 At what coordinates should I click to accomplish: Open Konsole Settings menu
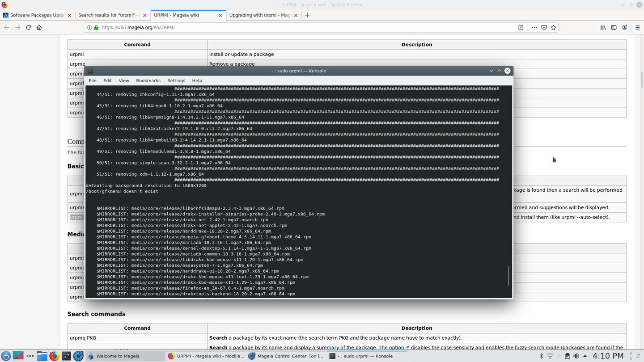[x=176, y=80]
